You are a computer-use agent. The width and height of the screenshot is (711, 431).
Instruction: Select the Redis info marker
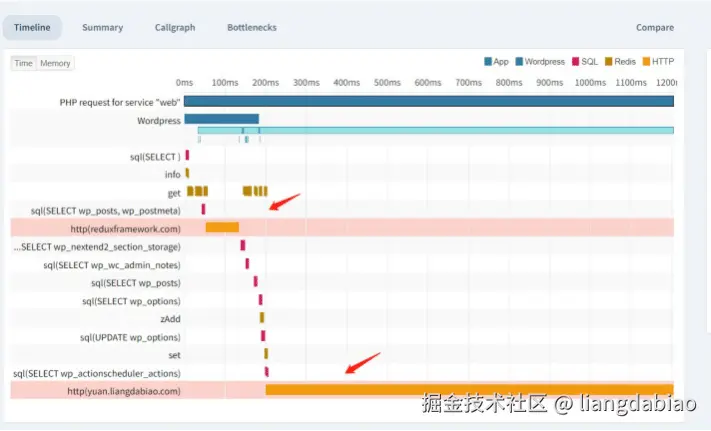tap(187, 173)
